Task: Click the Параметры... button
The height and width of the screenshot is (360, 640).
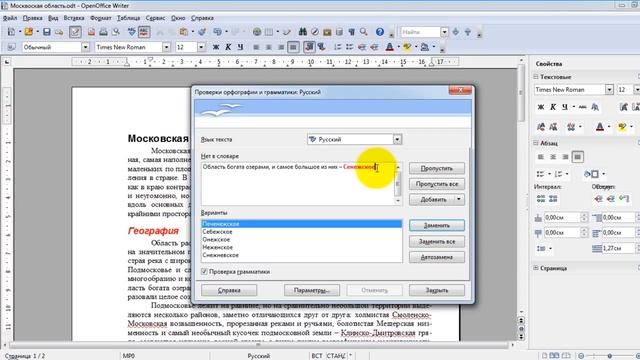Action: pyautogui.click(x=312, y=290)
